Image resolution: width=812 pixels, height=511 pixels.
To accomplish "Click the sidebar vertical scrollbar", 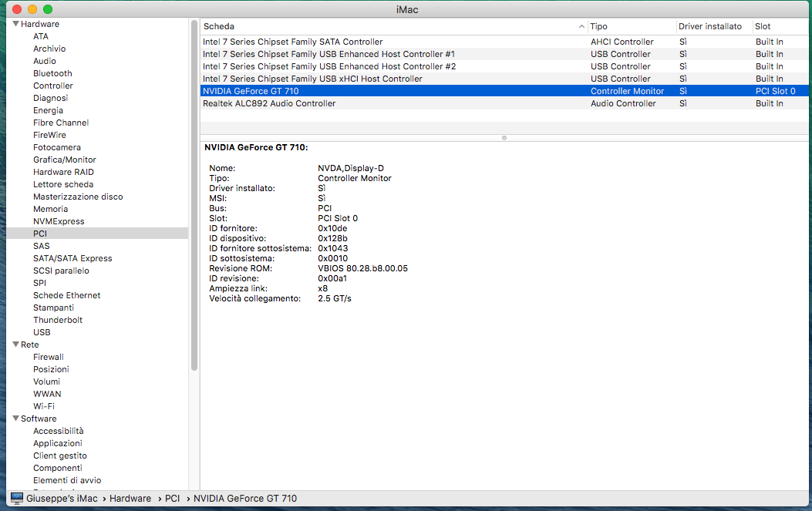I will pyautogui.click(x=194, y=196).
